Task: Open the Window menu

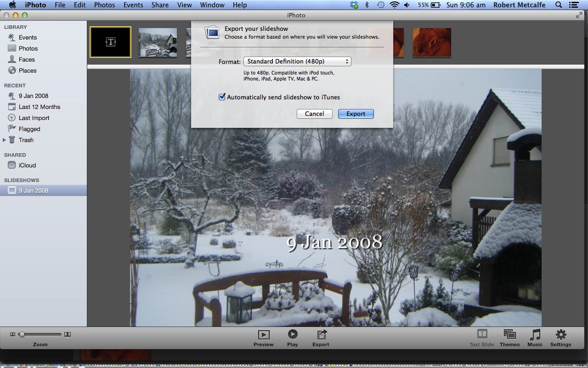Action: [212, 5]
